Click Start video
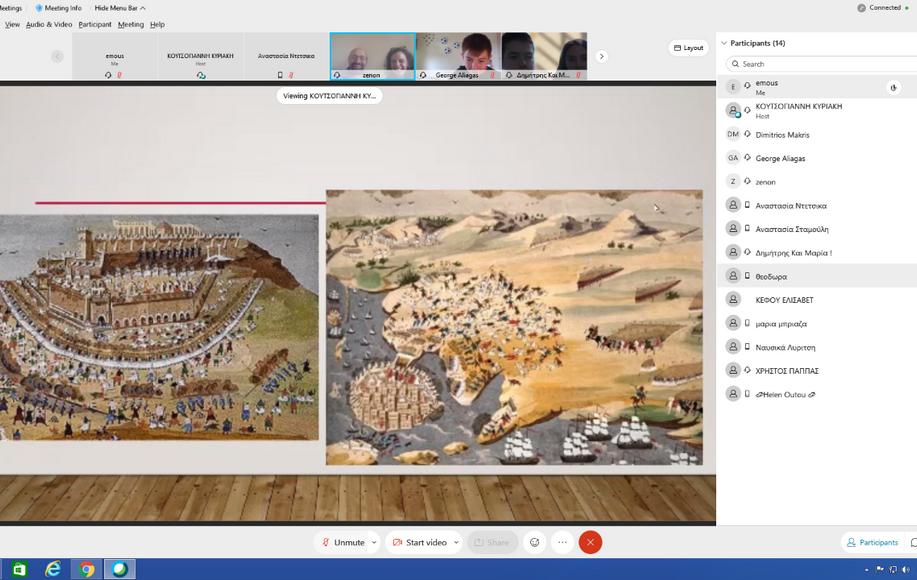Viewport: 917px width, 580px height. tap(420, 543)
